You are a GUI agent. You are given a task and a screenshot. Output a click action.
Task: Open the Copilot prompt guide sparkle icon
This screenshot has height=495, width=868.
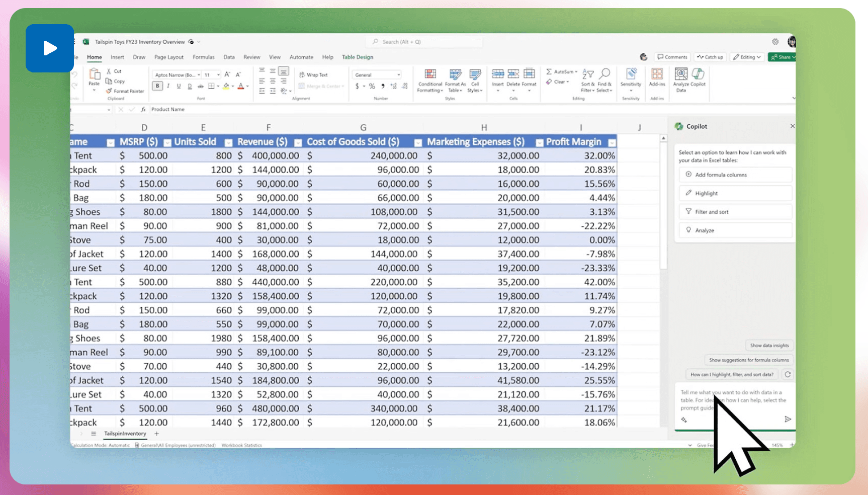684,420
